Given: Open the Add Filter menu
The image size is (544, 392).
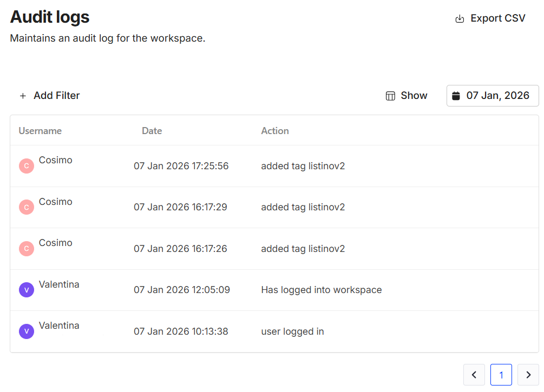Looking at the screenshot, I should coord(50,96).
